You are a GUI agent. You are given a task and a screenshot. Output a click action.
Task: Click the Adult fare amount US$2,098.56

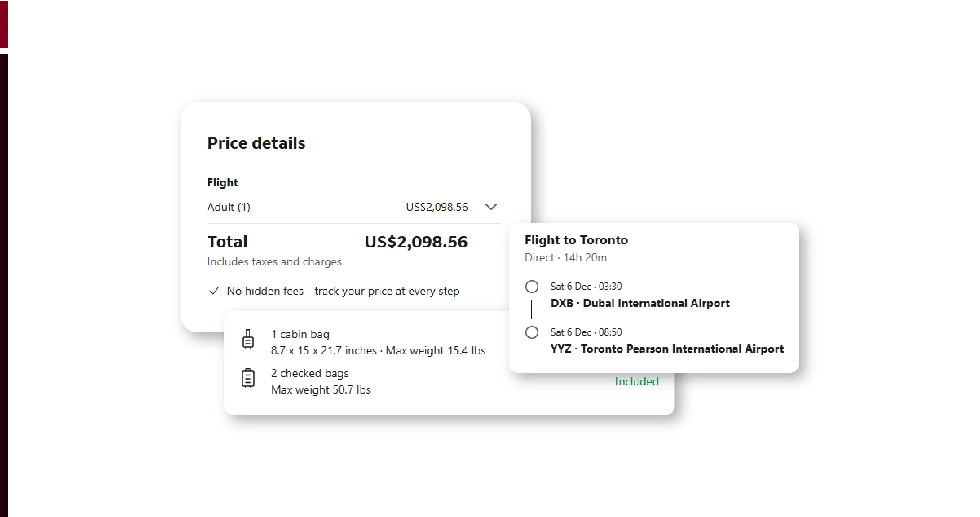pyautogui.click(x=436, y=207)
